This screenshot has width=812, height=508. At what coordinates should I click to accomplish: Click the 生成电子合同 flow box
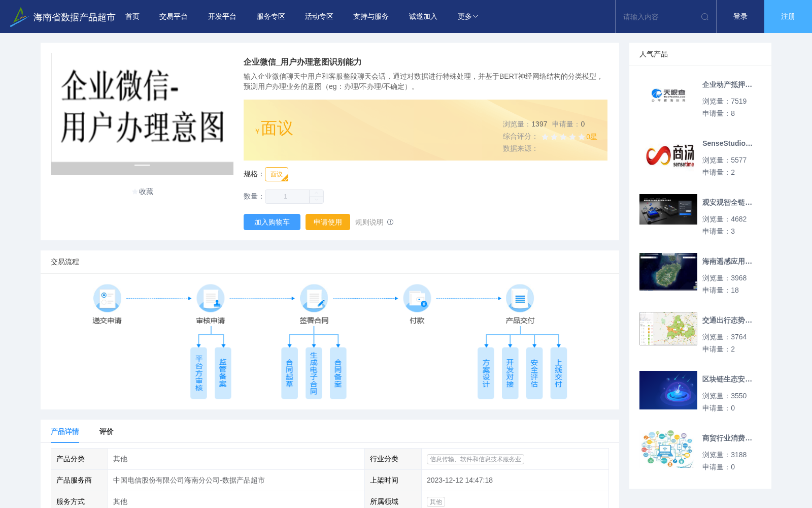[x=314, y=373]
